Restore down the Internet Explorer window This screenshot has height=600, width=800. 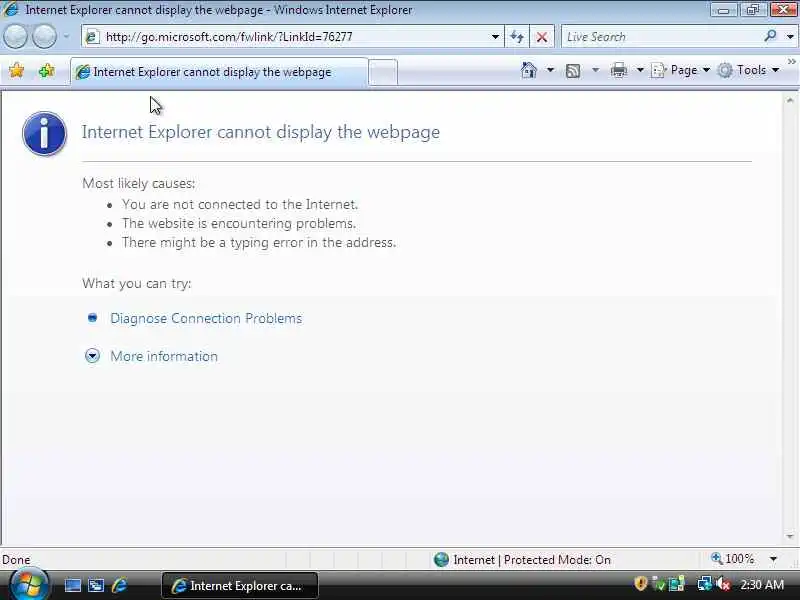pyautogui.click(x=754, y=10)
